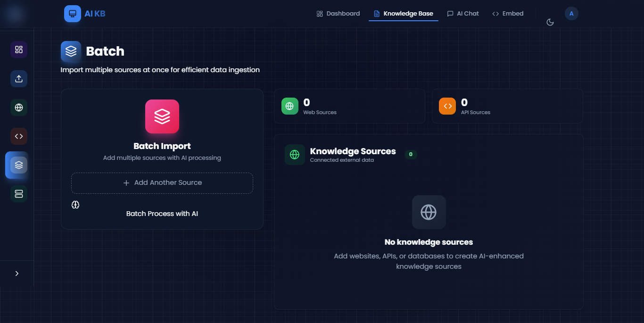Click the Batch page title
Screen dimensions: 644x323
[105, 51]
